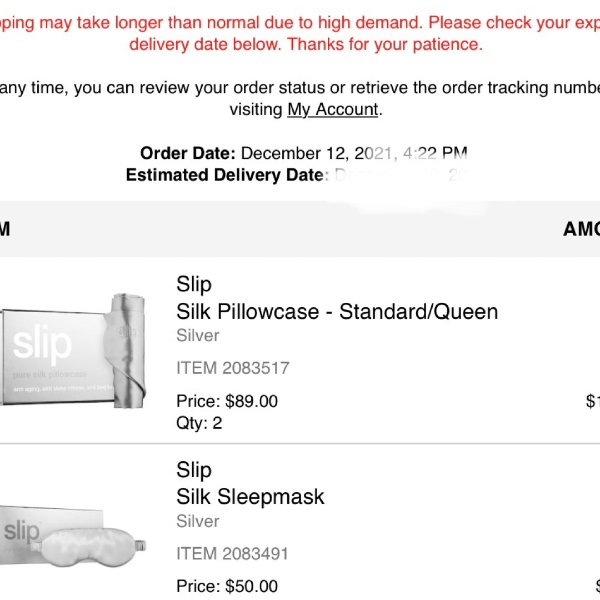
Task: Click the order status review sentence
Action: tap(300, 99)
